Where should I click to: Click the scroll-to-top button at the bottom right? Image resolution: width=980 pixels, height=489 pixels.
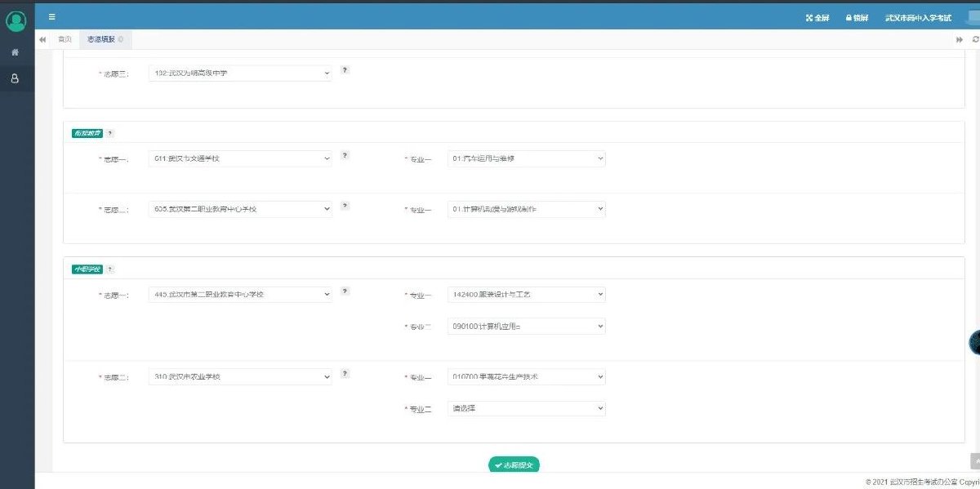click(975, 461)
